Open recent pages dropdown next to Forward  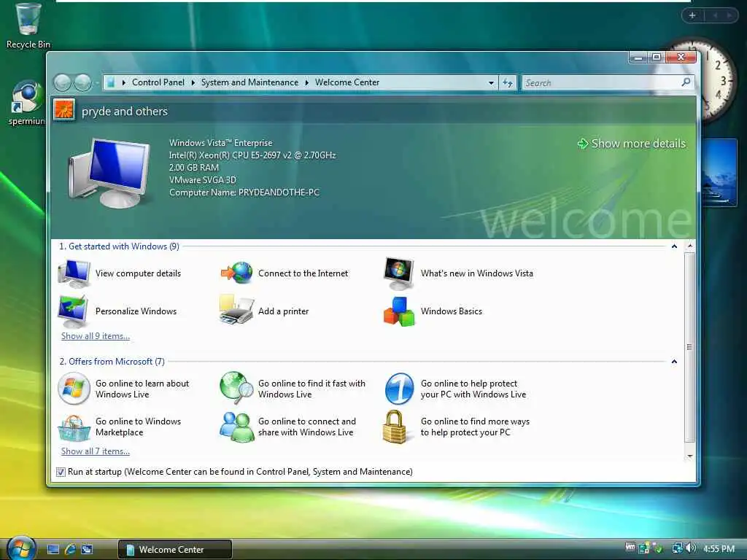point(97,83)
